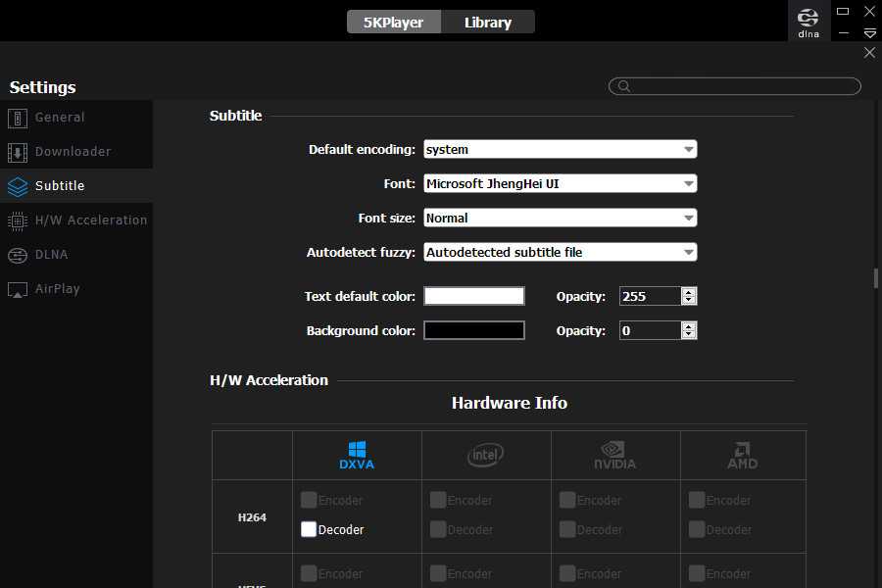
Task: Increase the text Opacity stepper value
Action: coord(689,292)
